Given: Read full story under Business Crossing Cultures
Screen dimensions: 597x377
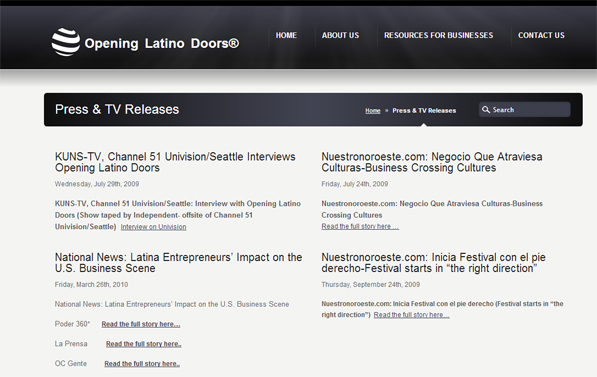Looking at the screenshot, I should coord(360,227).
